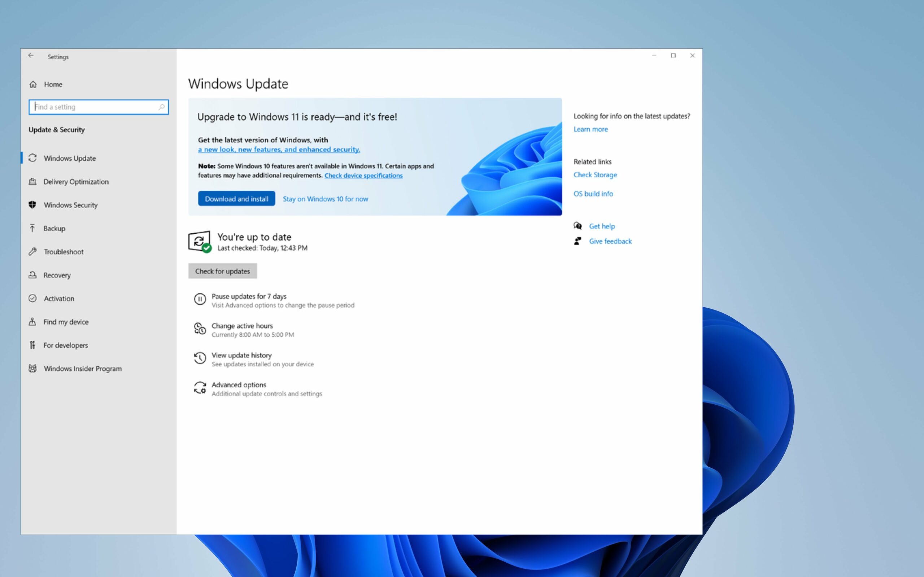Viewport: 924px width, 577px height.
Task: Open the Check device specifications link
Action: 363,176
